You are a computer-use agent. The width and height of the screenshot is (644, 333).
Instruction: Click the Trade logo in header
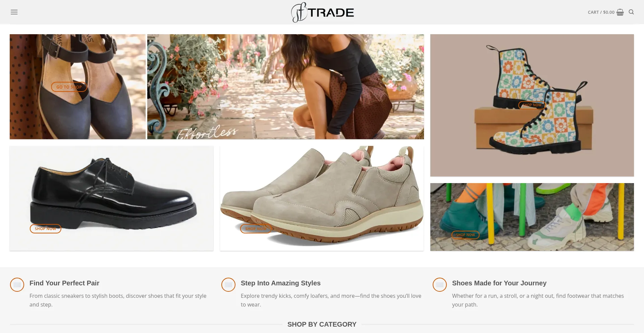point(322,12)
